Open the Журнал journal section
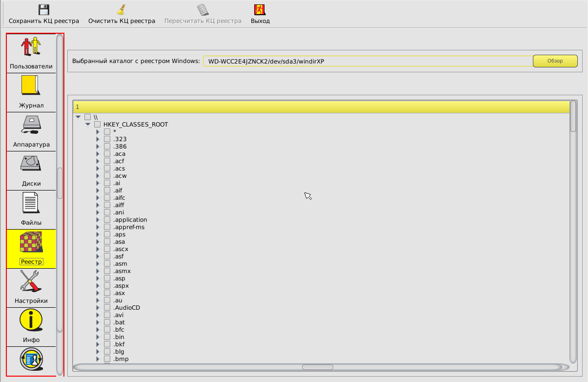The image size is (588, 382). pos(31,93)
